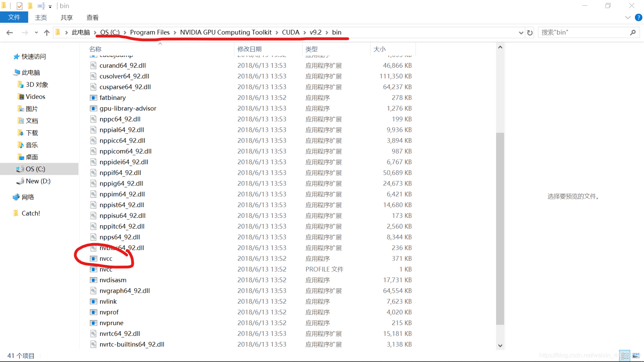Viewport: 644px width, 362px height.
Task: Open address bar history dropdown
Action: point(521,33)
